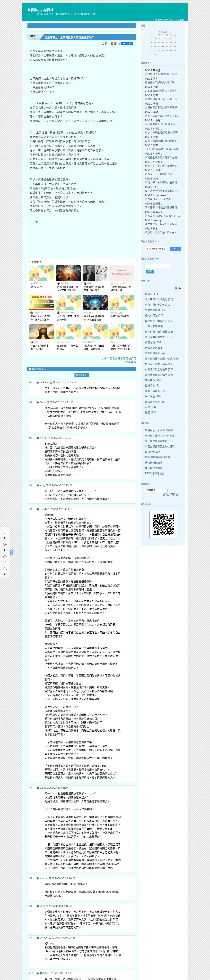This screenshot has height=980, width=210.
Task: Collapse the floating sidebar with blue chevron
Action: pyautogui.click(x=11, y=552)
